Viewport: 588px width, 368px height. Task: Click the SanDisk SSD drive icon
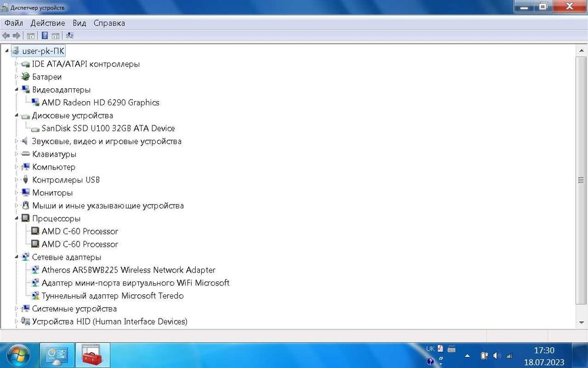(x=35, y=129)
